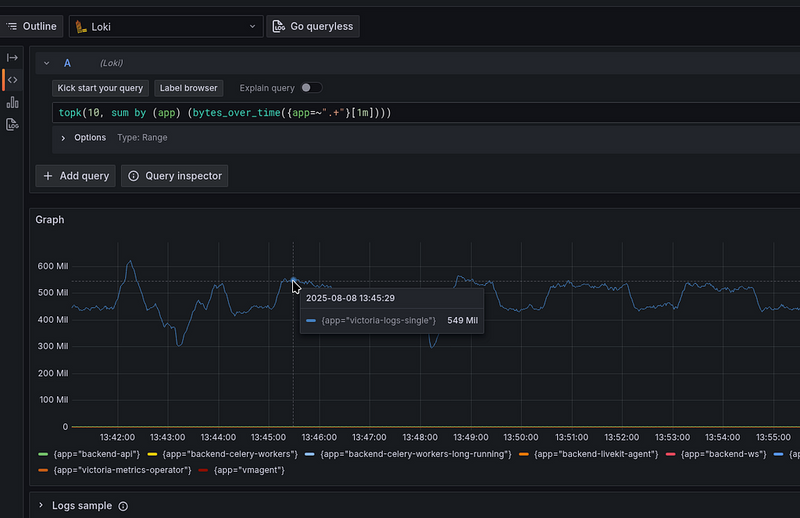Toggle backend-api series in legend
Screen dimensions: 800x518
coord(95,455)
